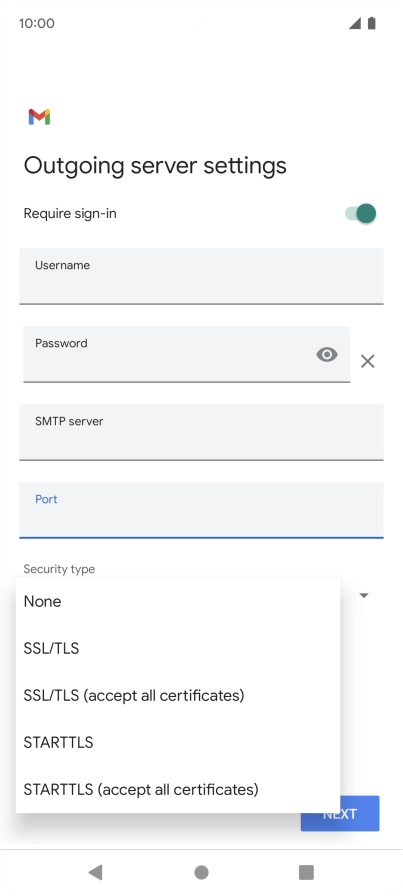Click into the Port field
This screenshot has width=403, height=896.
pos(201,510)
